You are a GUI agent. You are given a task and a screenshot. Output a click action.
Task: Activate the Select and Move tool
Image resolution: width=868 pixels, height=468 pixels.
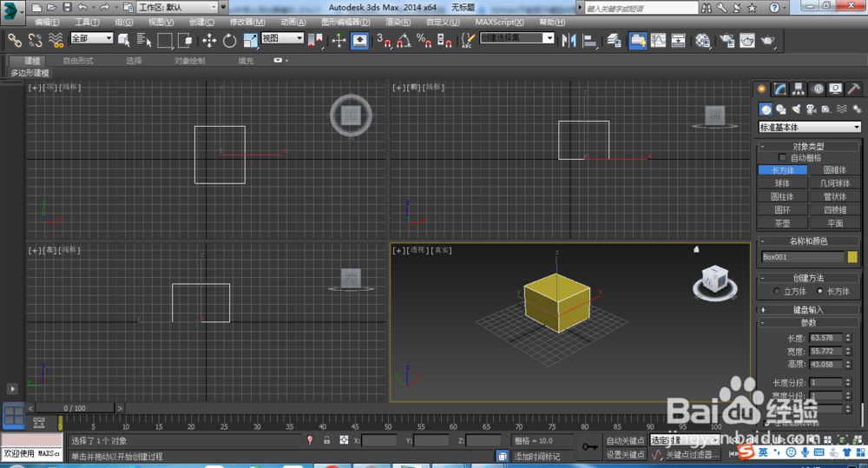point(209,41)
